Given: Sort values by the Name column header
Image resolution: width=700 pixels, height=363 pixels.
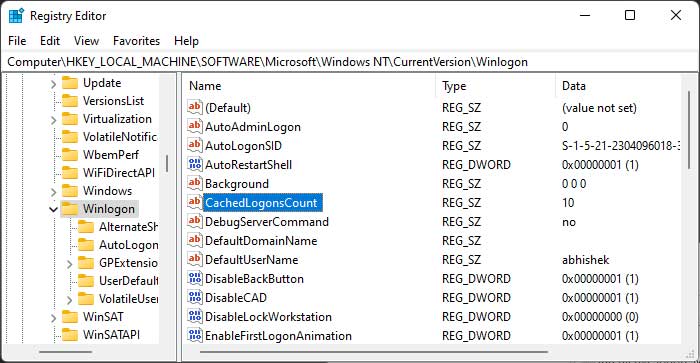Looking at the screenshot, I should pyautogui.click(x=309, y=86).
